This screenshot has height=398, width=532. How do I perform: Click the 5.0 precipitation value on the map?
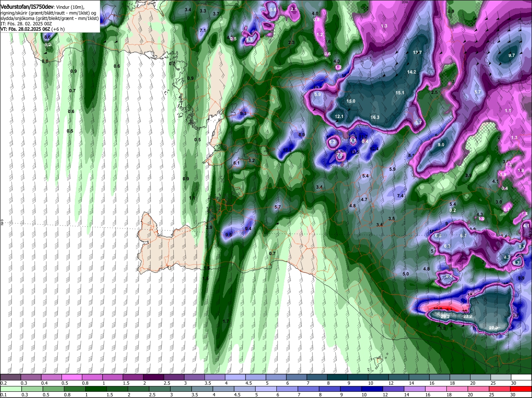(x=406, y=274)
